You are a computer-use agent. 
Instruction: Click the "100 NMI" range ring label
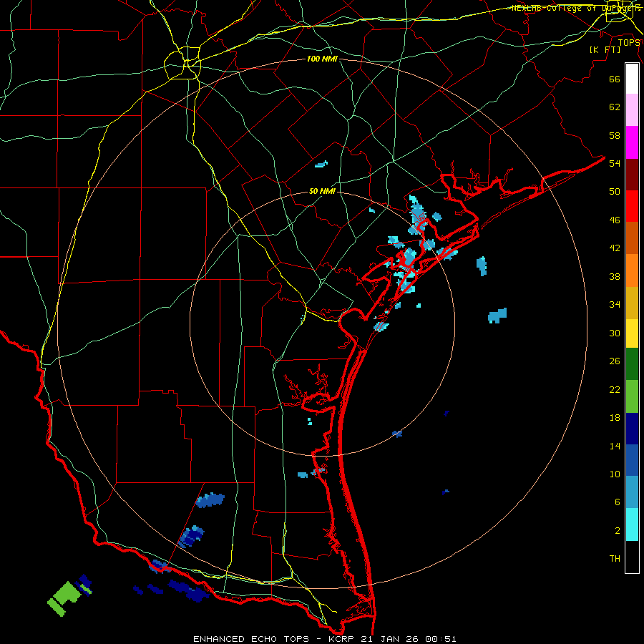[322, 59]
